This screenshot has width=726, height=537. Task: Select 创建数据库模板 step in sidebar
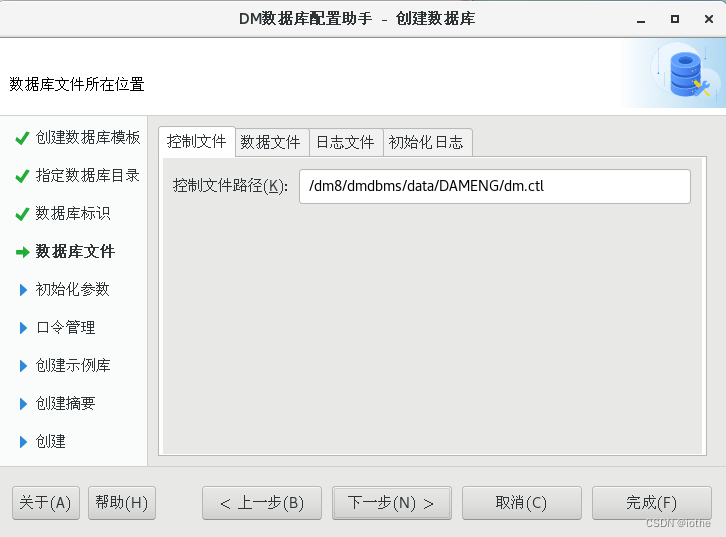click(x=88, y=137)
